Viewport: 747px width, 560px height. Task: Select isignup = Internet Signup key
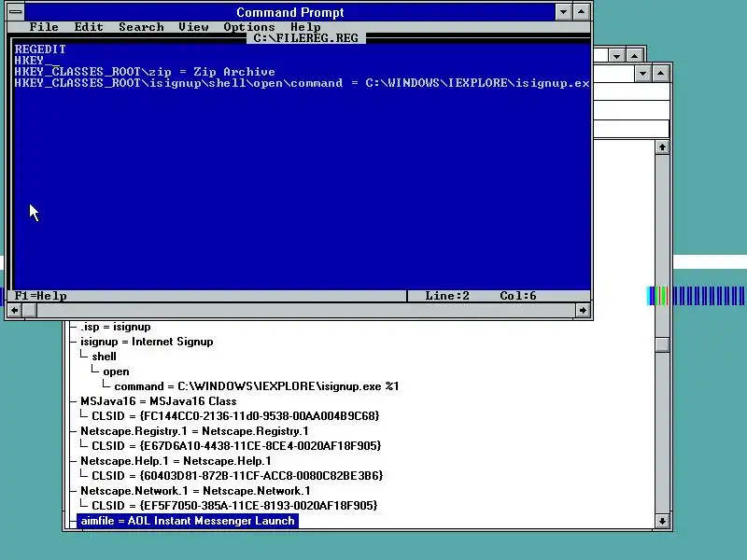147,342
